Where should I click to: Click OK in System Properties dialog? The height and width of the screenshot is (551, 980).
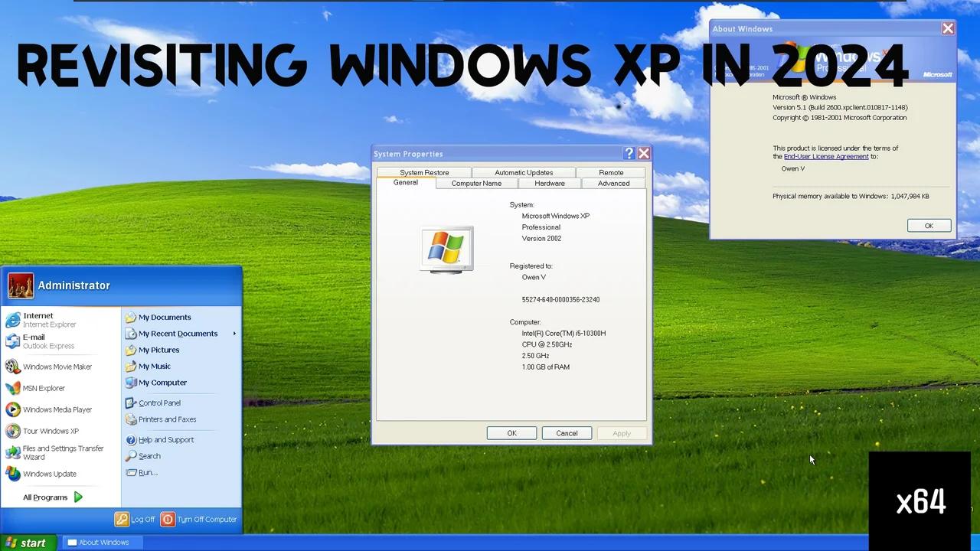(511, 433)
